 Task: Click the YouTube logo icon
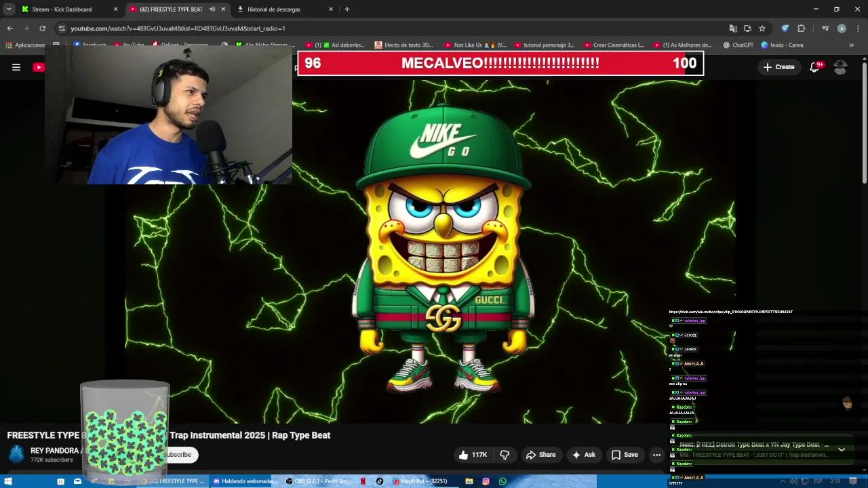(39, 67)
